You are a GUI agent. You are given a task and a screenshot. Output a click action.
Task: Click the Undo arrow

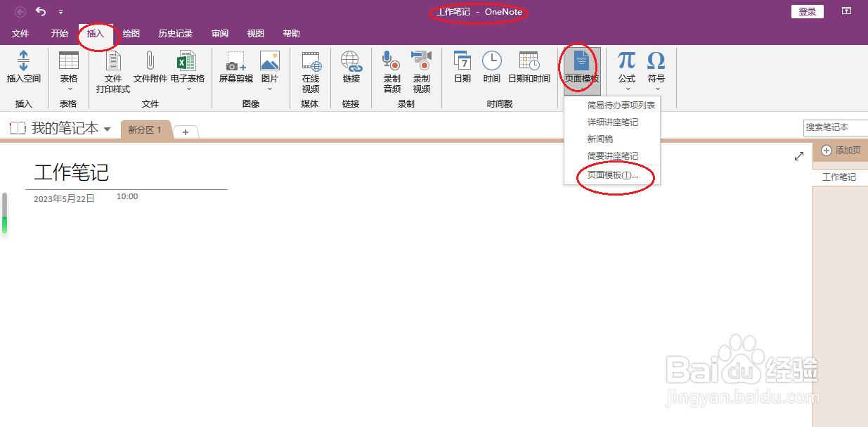41,11
